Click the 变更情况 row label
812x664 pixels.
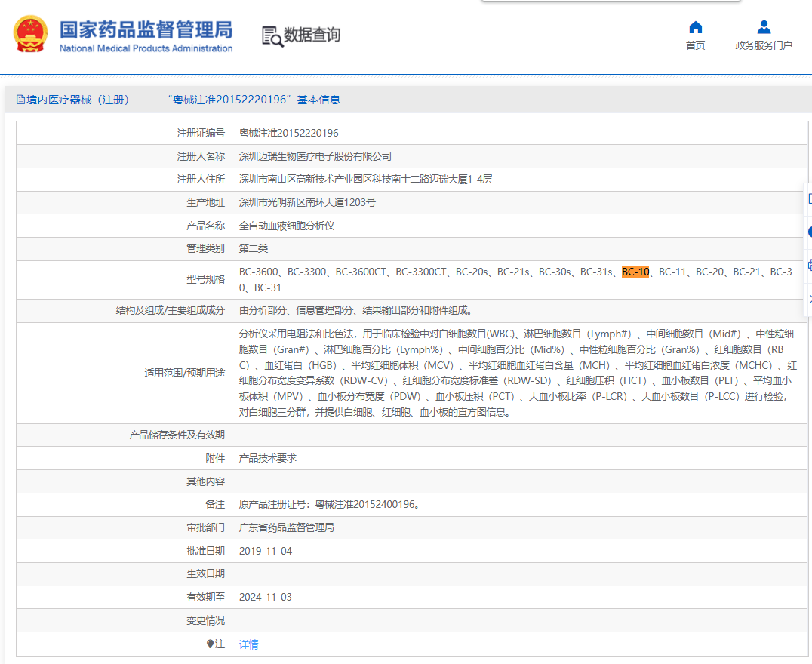[x=205, y=620]
